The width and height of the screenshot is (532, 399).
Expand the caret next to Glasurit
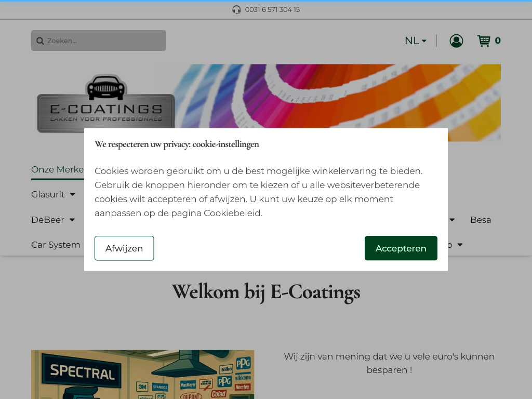coord(72,194)
